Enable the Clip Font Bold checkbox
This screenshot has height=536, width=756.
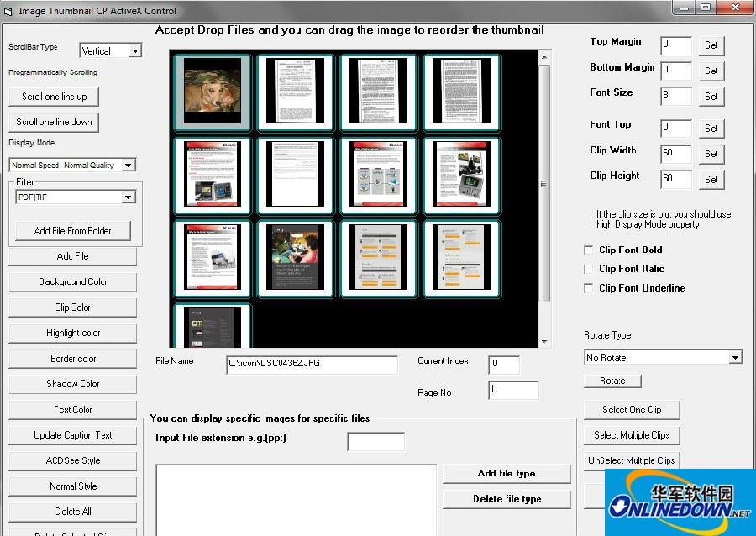589,250
